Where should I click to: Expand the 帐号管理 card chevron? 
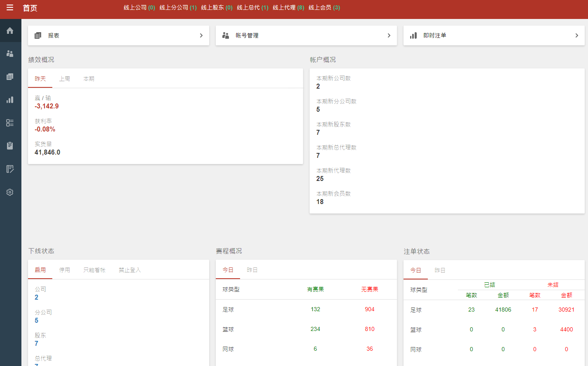pyautogui.click(x=388, y=35)
